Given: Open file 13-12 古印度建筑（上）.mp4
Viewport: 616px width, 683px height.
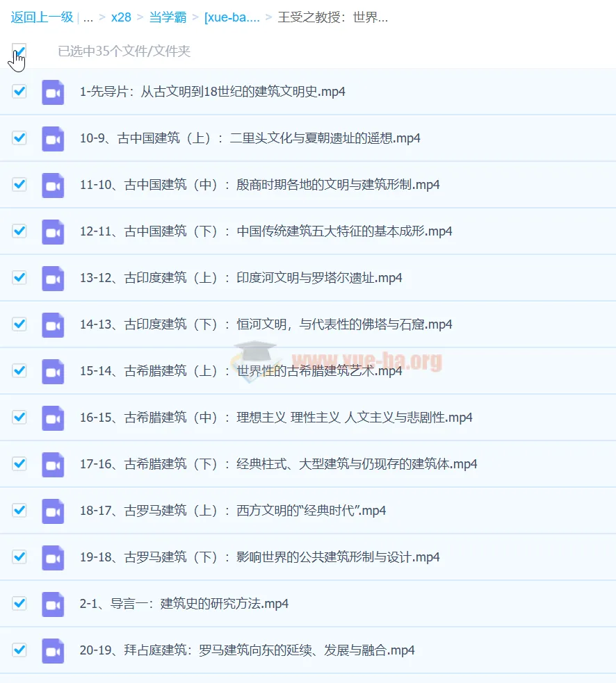Looking at the screenshot, I should [x=241, y=278].
